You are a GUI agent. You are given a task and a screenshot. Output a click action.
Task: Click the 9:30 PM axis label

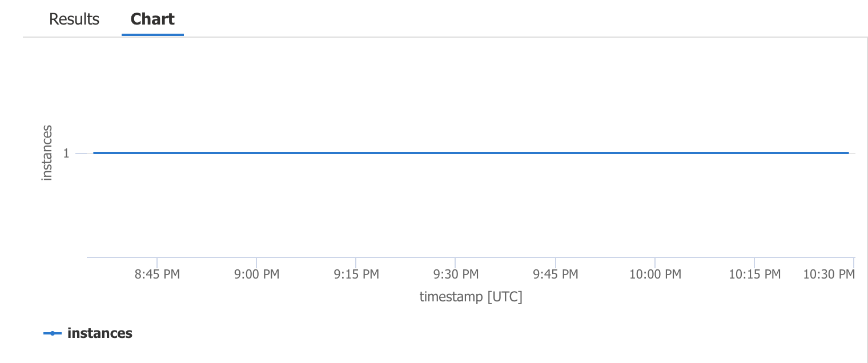click(x=456, y=275)
